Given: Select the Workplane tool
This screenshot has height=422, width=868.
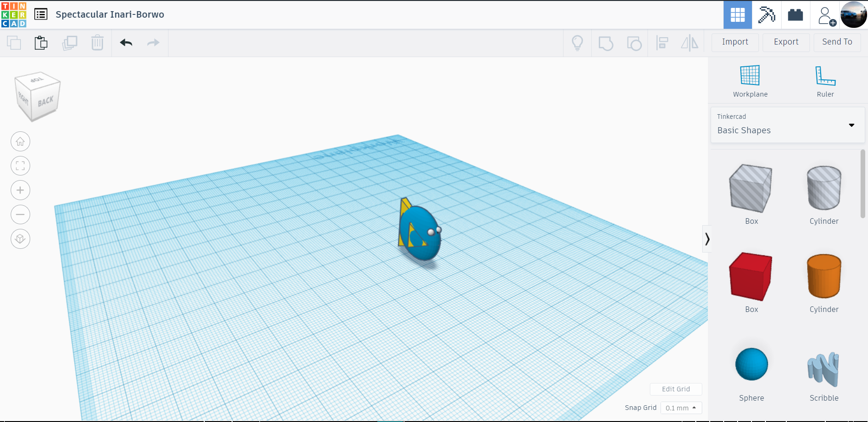Looking at the screenshot, I should pos(750,81).
